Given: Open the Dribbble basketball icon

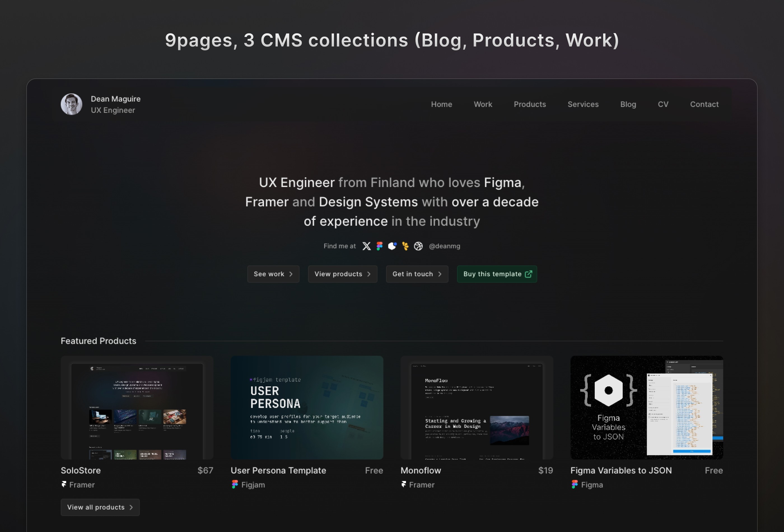Looking at the screenshot, I should [418, 246].
